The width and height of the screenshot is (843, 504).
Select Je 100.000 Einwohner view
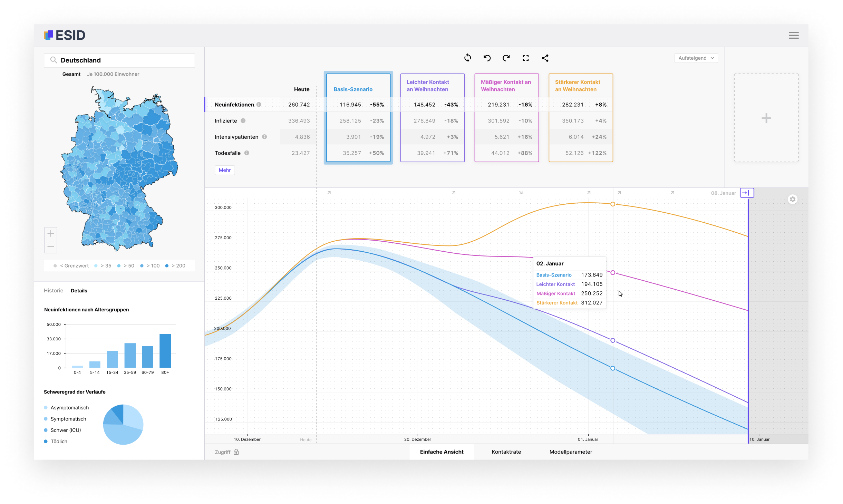(x=113, y=74)
